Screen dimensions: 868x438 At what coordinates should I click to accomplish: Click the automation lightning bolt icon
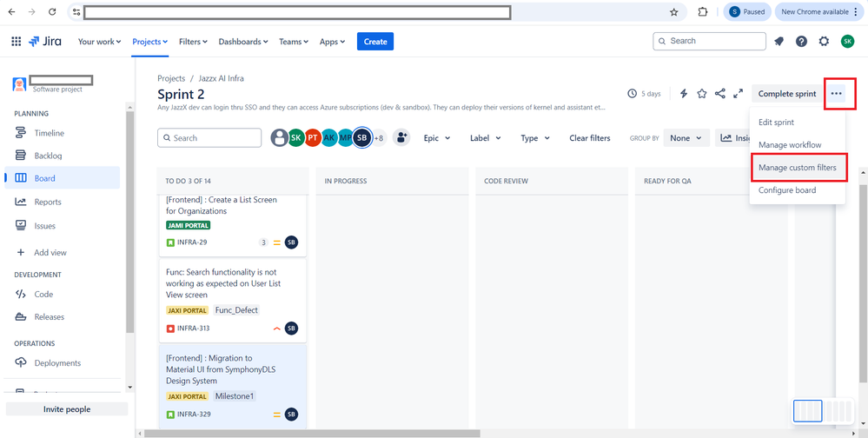click(x=684, y=94)
